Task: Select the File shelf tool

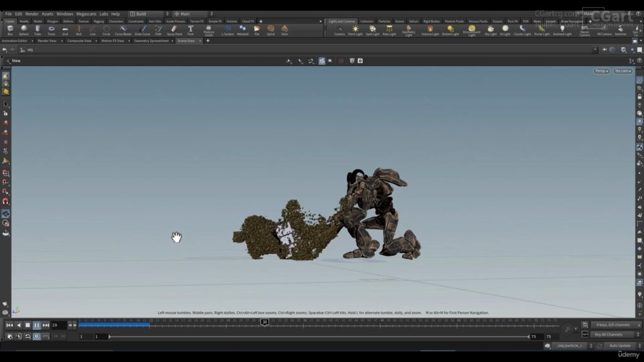Action: (257, 30)
